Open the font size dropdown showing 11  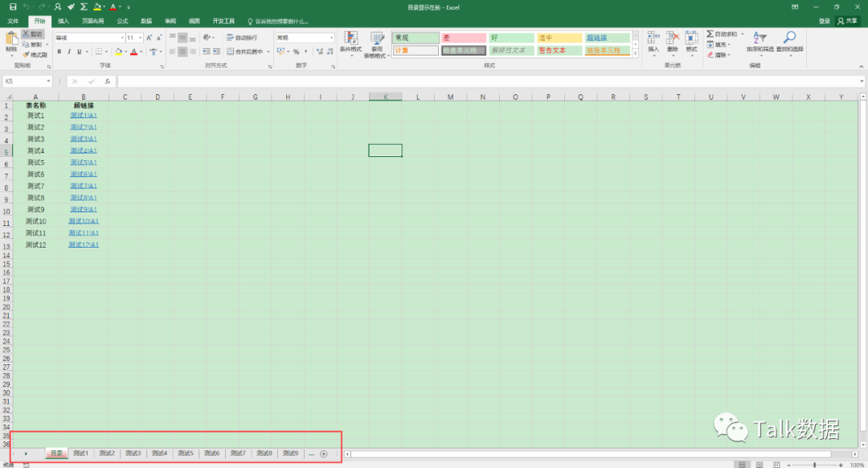pos(141,38)
